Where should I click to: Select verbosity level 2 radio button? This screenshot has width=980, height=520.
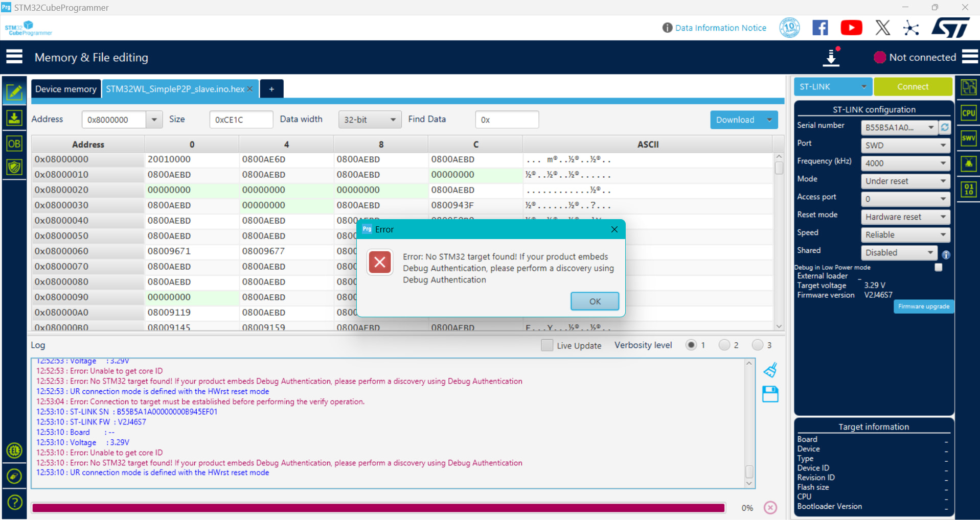click(724, 345)
